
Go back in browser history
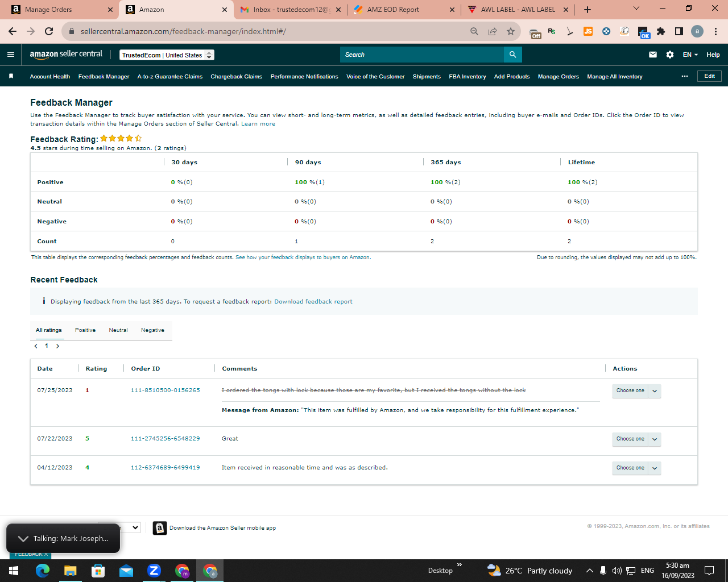pos(13,31)
